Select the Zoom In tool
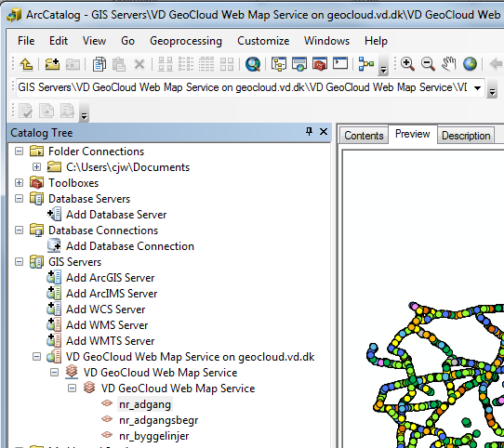 click(407, 64)
